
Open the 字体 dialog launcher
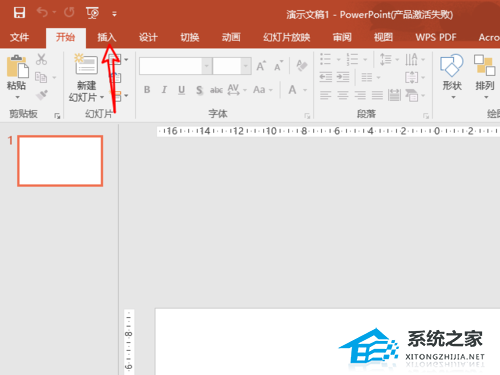click(307, 116)
